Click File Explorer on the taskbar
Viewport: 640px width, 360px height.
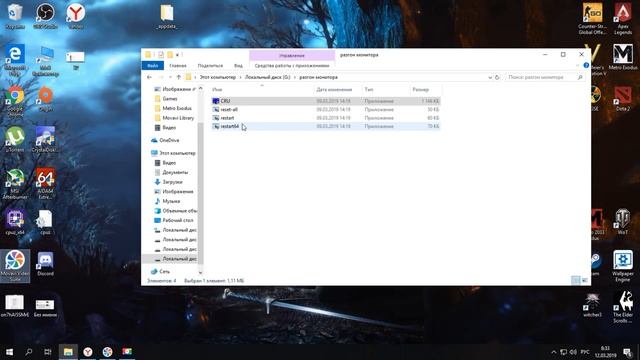pos(68,351)
